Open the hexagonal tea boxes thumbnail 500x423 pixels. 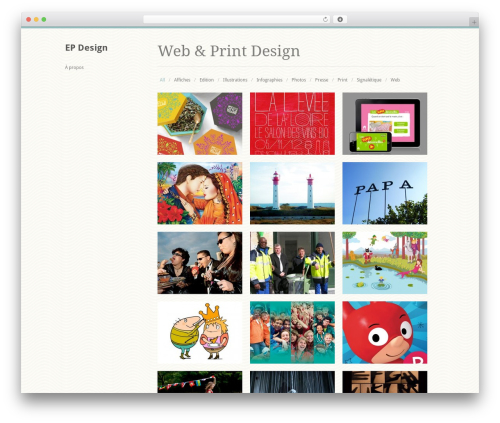click(x=200, y=124)
